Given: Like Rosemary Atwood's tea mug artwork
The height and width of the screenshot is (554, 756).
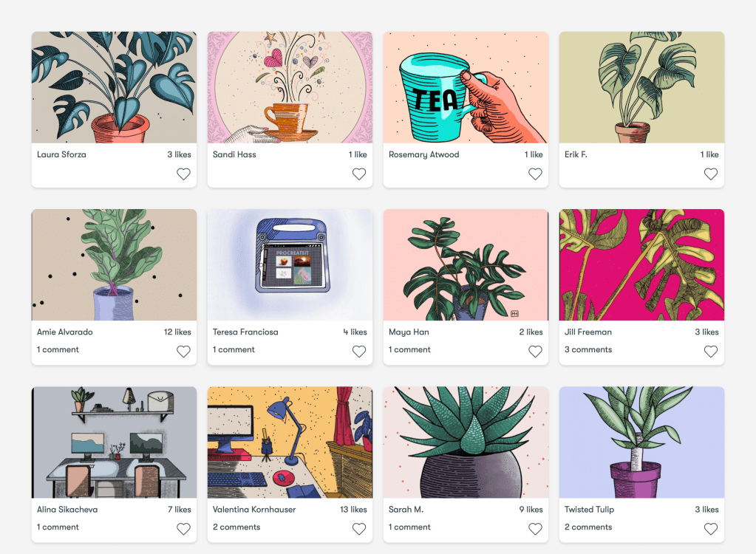Looking at the screenshot, I should (x=535, y=174).
